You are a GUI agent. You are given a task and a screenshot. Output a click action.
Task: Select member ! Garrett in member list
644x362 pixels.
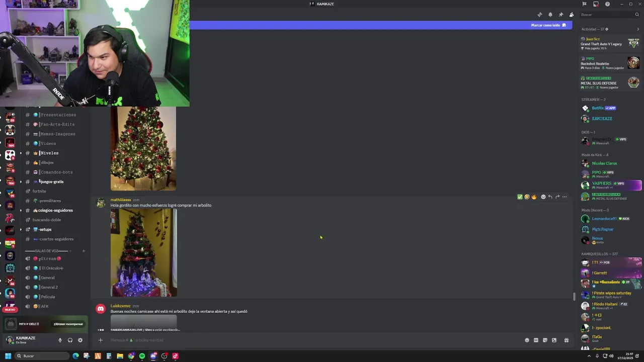click(611, 273)
